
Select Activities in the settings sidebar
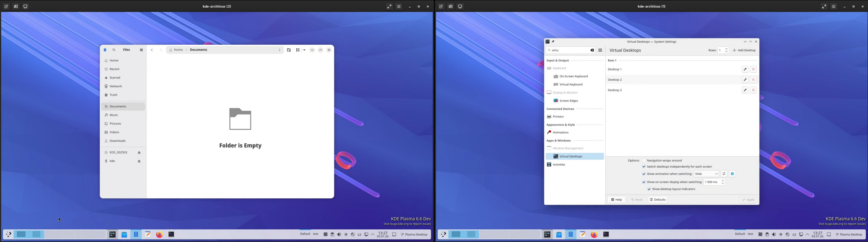pyautogui.click(x=559, y=164)
